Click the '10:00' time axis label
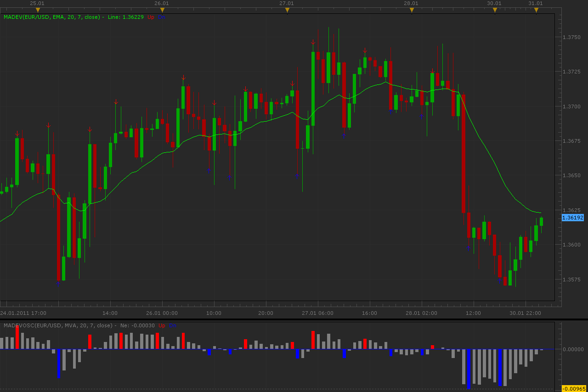588x392 pixels. [214, 313]
